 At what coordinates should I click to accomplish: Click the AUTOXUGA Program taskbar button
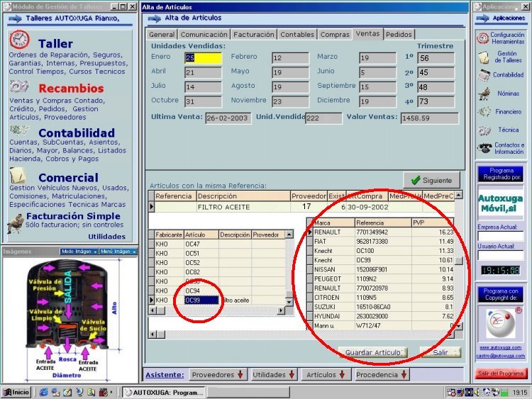164,392
